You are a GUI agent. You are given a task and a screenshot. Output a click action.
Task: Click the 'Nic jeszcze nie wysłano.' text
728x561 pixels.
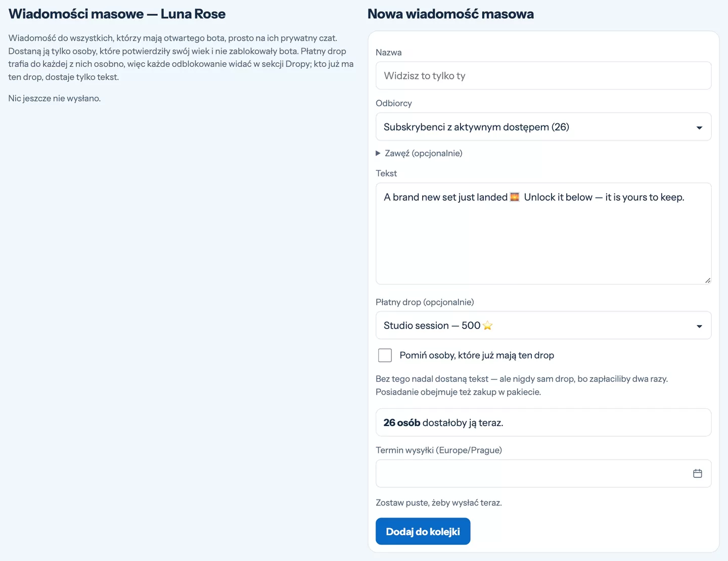click(x=55, y=98)
